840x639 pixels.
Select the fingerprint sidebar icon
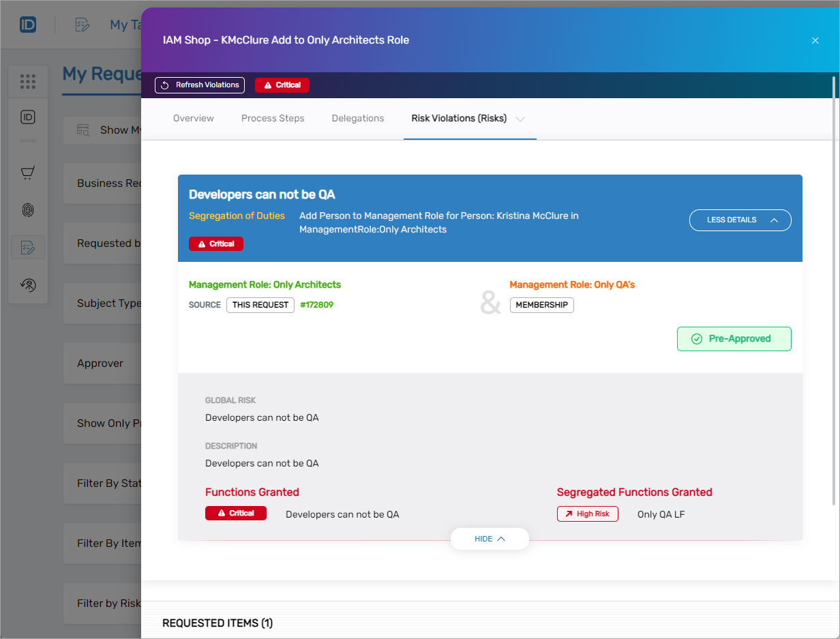pyautogui.click(x=28, y=210)
